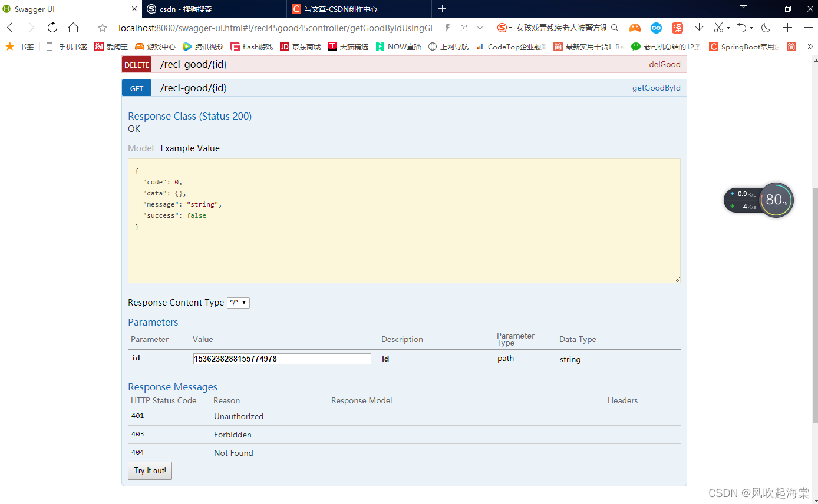Image resolution: width=818 pixels, height=504 pixels.
Task: Show more bookmarks with double chevron
Action: click(810, 47)
